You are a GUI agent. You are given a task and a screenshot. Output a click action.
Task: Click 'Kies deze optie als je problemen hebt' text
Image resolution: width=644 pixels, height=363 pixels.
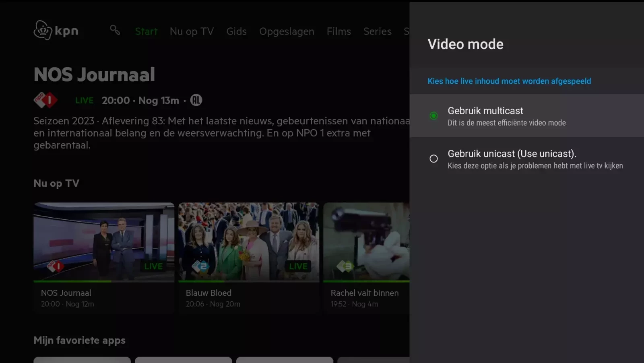click(535, 166)
